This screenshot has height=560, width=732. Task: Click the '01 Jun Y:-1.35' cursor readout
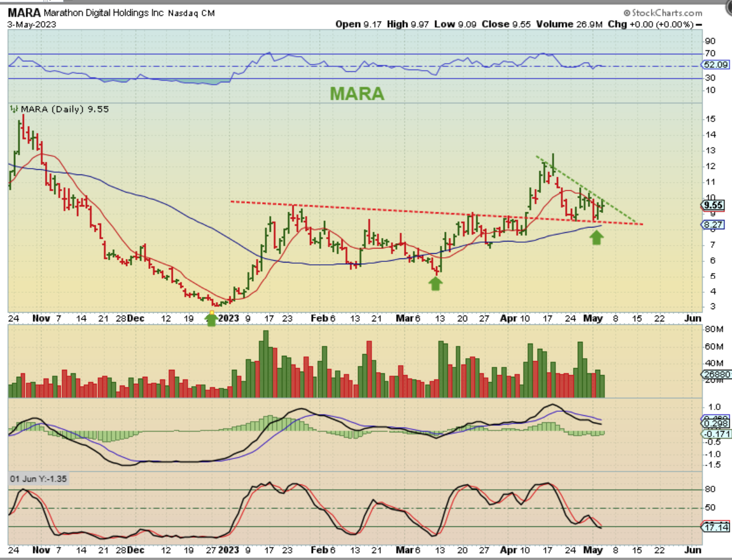39,479
